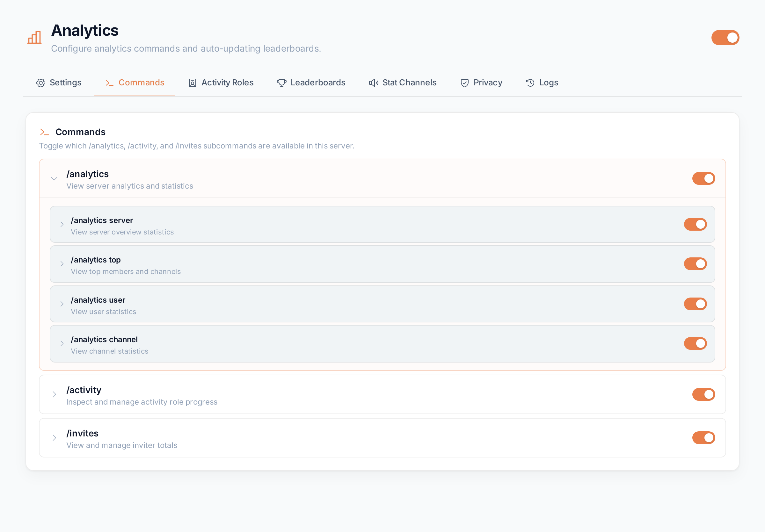765x532 pixels.
Task: Click the "/analytics server" command title
Action: (x=102, y=220)
